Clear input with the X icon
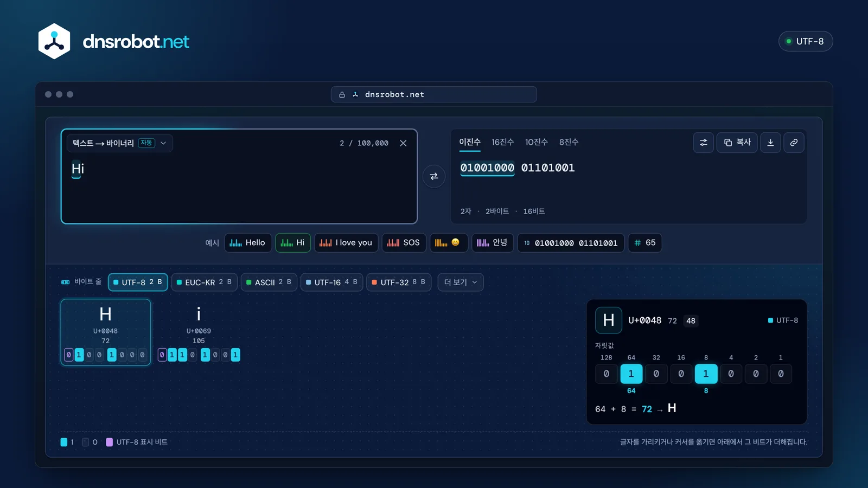 click(403, 143)
